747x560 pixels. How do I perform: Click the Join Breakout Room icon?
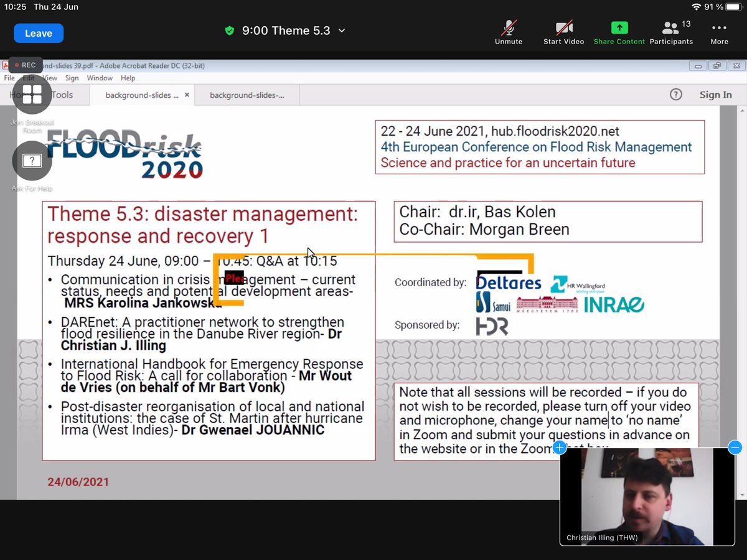click(31, 95)
